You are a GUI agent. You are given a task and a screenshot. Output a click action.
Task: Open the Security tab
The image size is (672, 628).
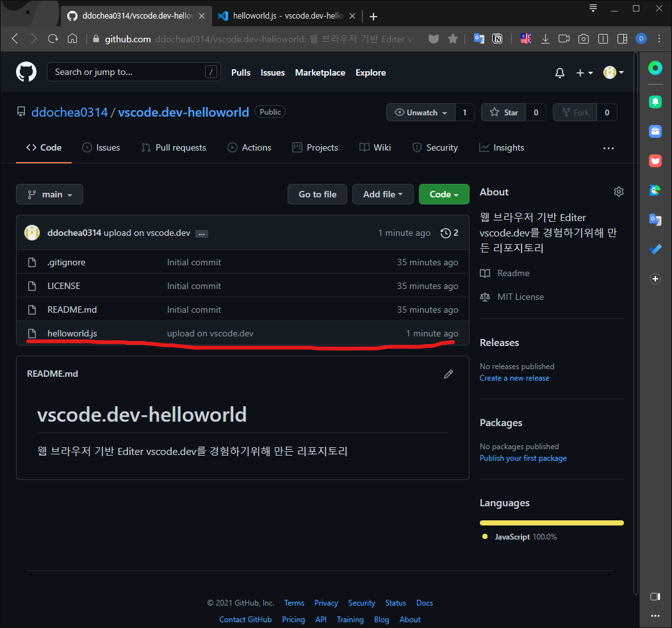(x=435, y=148)
